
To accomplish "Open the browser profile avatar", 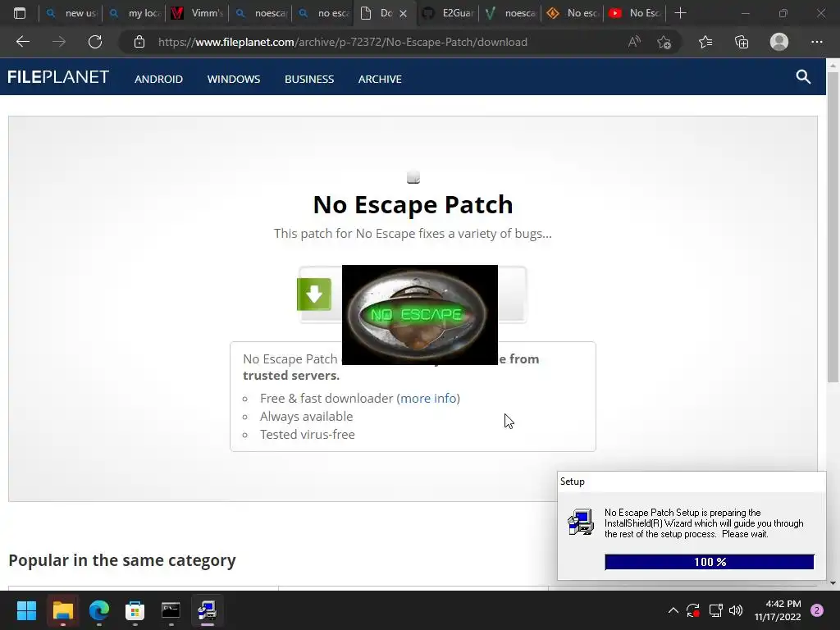I will 779,42.
